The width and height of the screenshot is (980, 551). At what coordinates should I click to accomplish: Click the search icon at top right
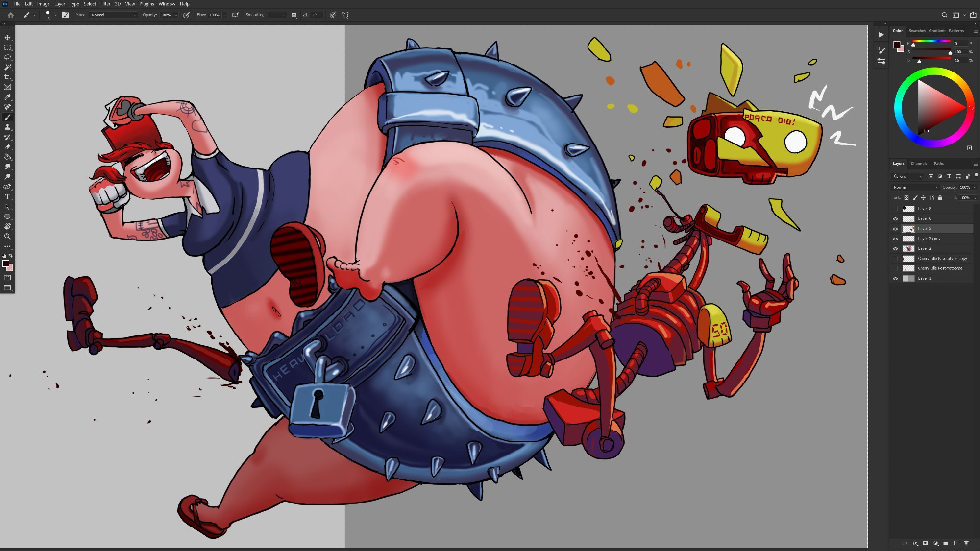point(944,15)
